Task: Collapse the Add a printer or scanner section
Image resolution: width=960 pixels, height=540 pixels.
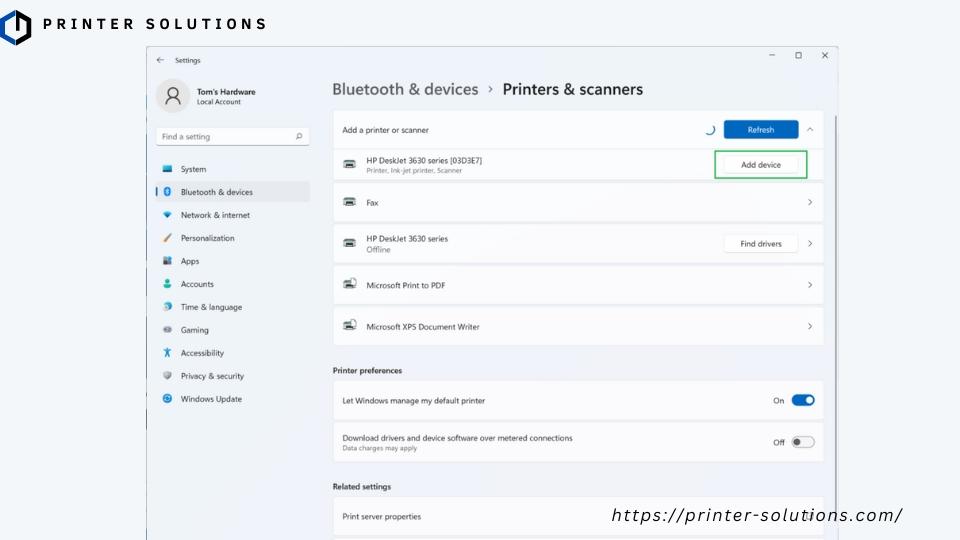Action: coord(810,130)
